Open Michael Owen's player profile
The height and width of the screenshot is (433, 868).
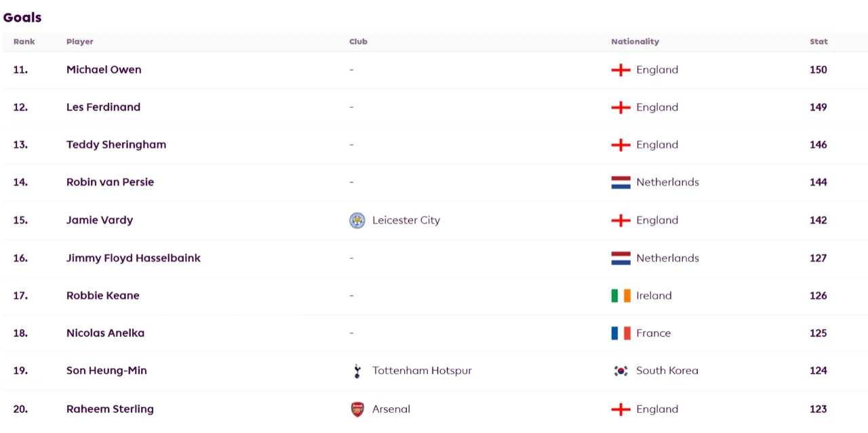(x=104, y=70)
